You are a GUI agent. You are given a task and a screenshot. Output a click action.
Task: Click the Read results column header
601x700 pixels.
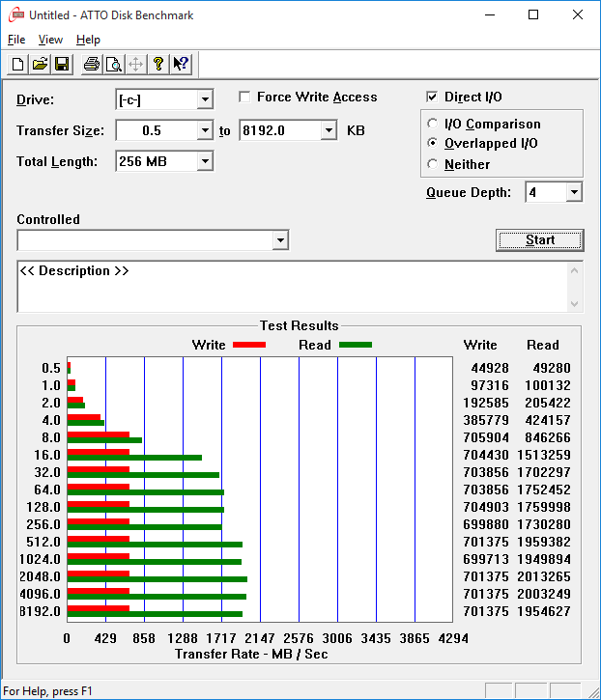pyautogui.click(x=542, y=345)
